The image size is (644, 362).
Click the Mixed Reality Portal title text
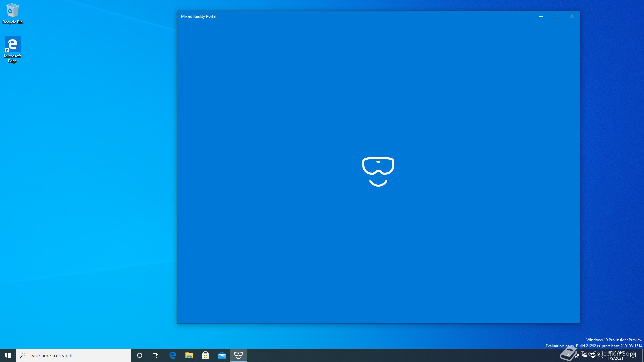(199, 16)
